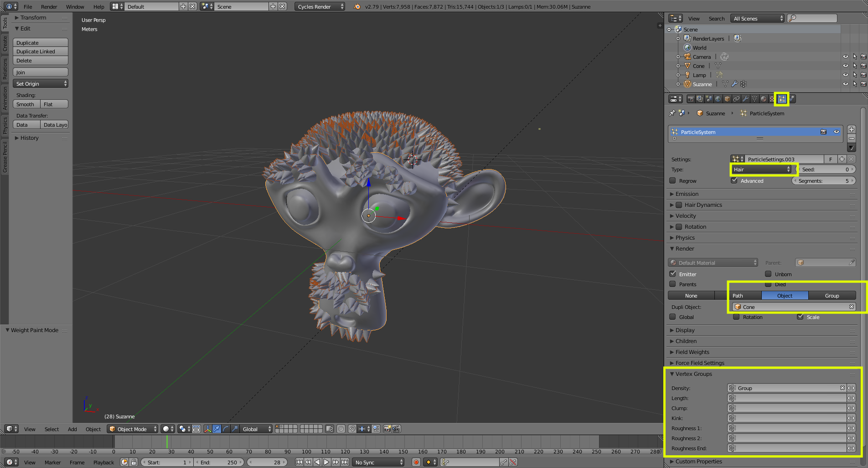The height and width of the screenshot is (468, 868).
Task: Open the Render properties tab camera icon
Action: [x=691, y=99]
